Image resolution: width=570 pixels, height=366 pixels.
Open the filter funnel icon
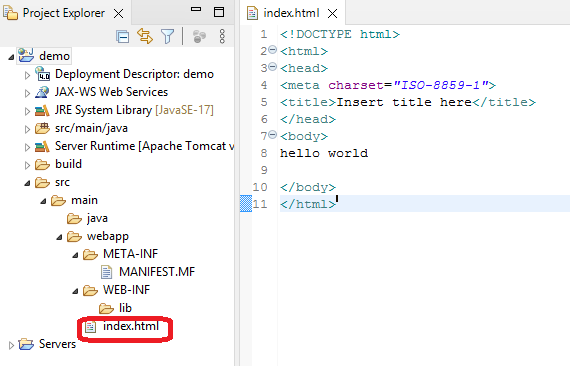(167, 36)
